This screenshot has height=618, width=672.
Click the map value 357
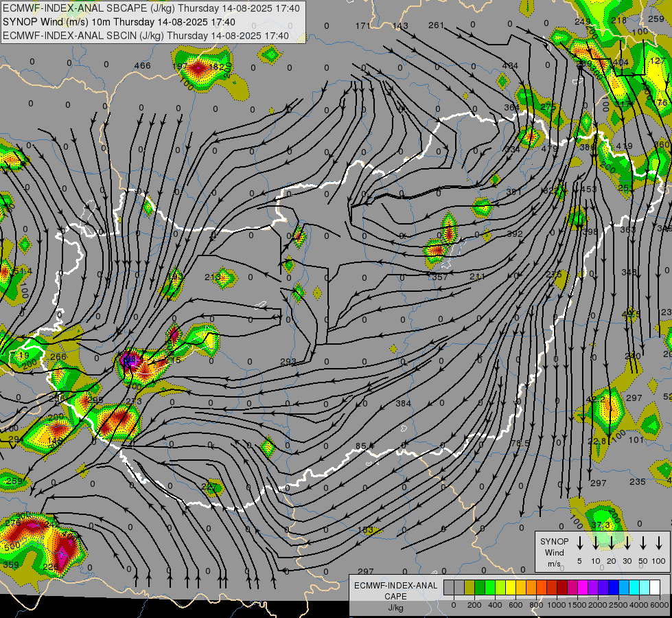[440, 277]
